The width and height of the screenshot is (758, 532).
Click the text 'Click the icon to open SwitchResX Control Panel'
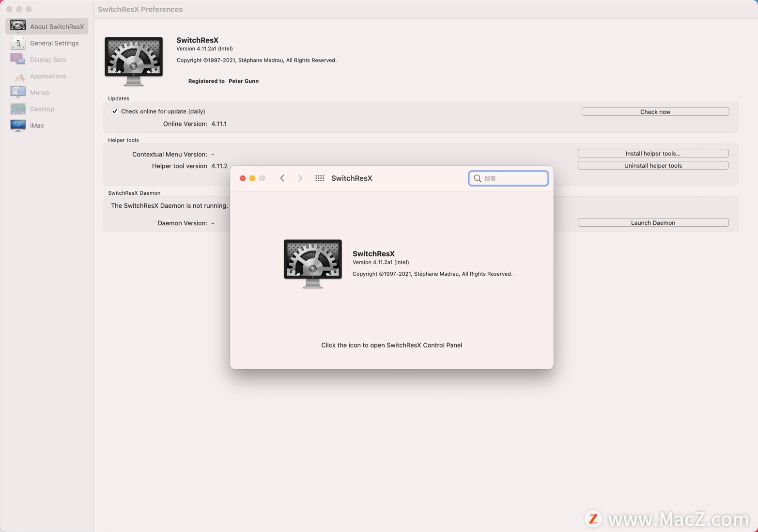(391, 345)
